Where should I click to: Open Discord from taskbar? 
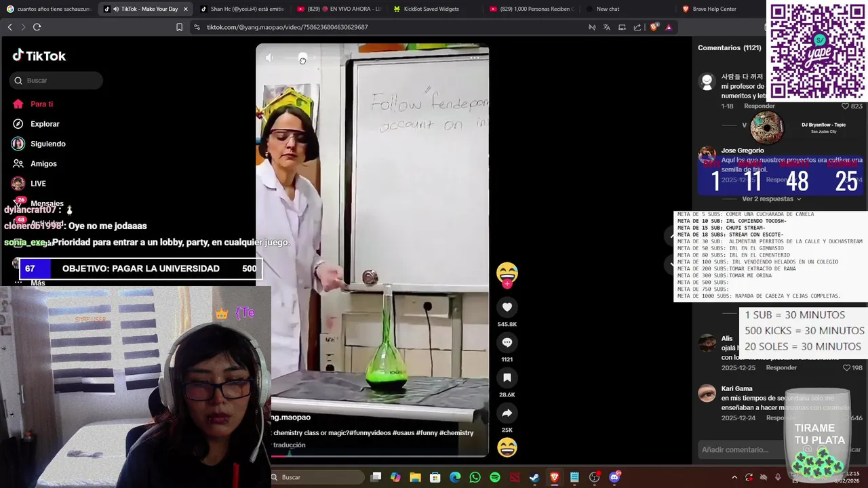click(x=614, y=477)
